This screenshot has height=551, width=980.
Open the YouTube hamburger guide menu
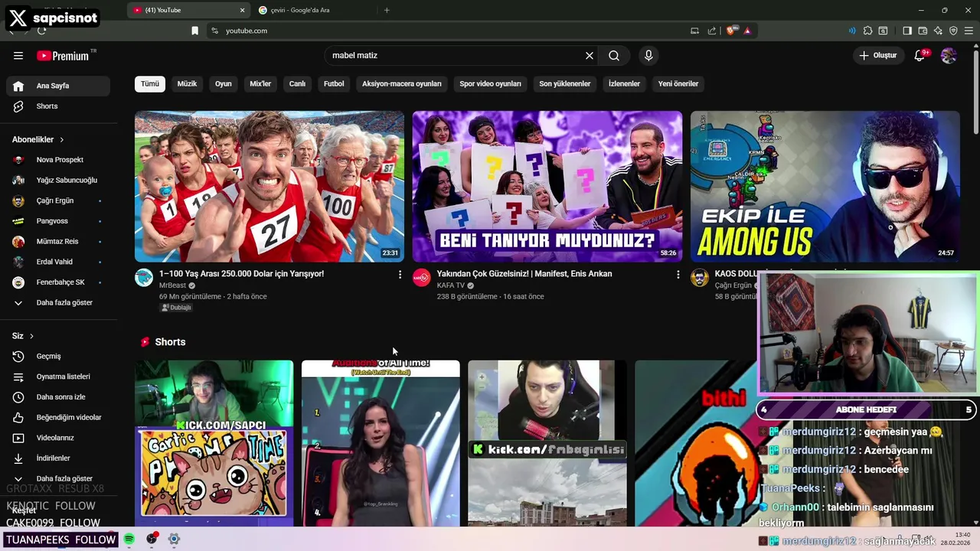click(18, 56)
